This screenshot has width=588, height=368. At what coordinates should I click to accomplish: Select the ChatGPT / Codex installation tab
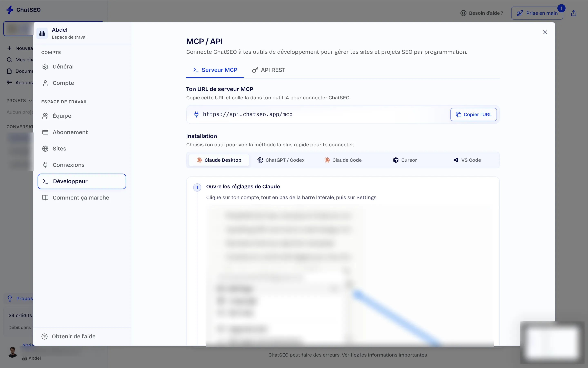(x=281, y=160)
